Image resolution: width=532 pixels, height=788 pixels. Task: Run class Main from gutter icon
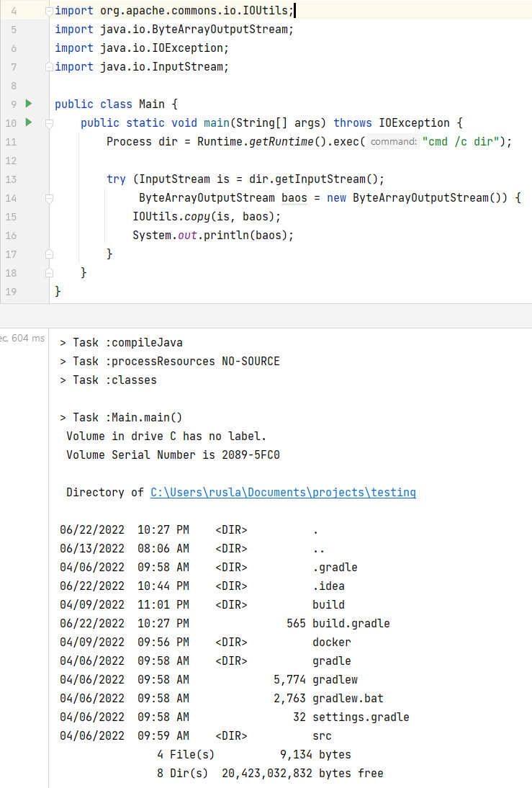click(29, 104)
